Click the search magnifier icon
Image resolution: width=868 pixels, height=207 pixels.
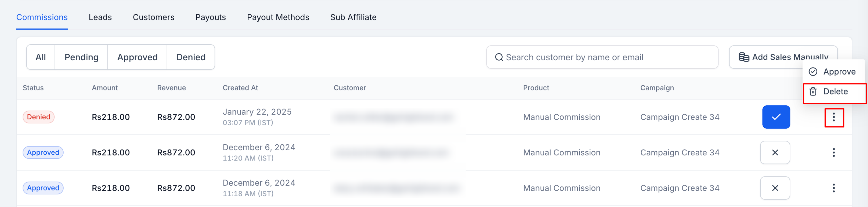point(499,57)
